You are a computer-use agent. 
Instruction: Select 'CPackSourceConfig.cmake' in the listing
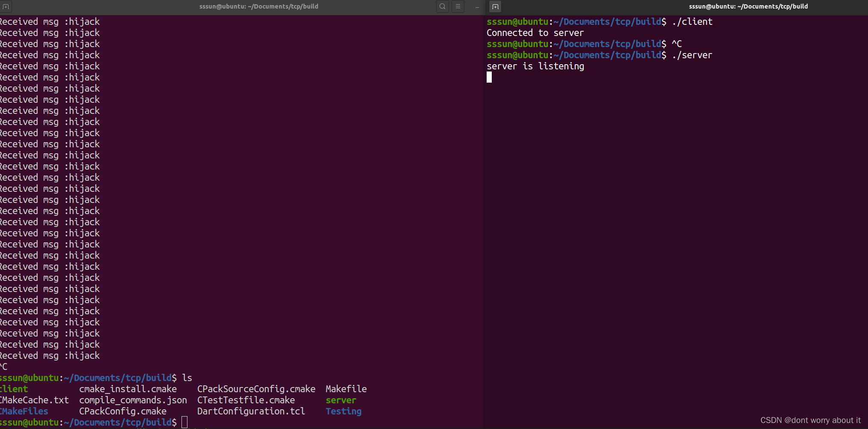tap(256, 389)
